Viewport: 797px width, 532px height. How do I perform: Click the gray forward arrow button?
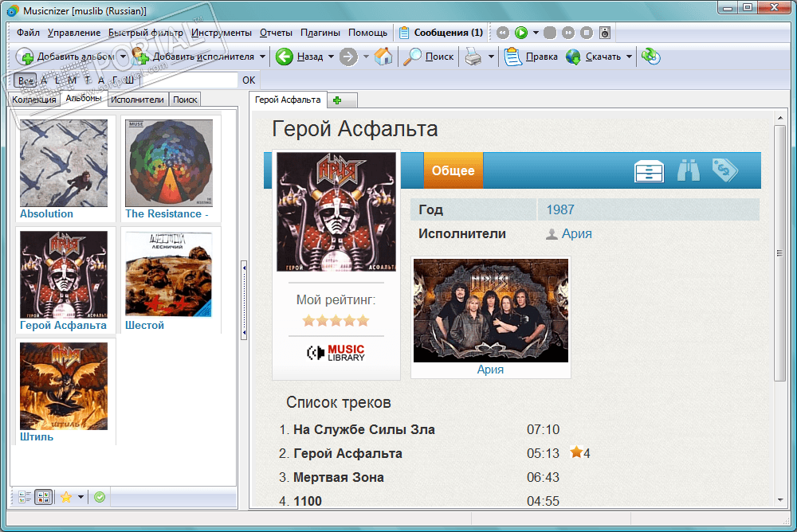[348, 57]
